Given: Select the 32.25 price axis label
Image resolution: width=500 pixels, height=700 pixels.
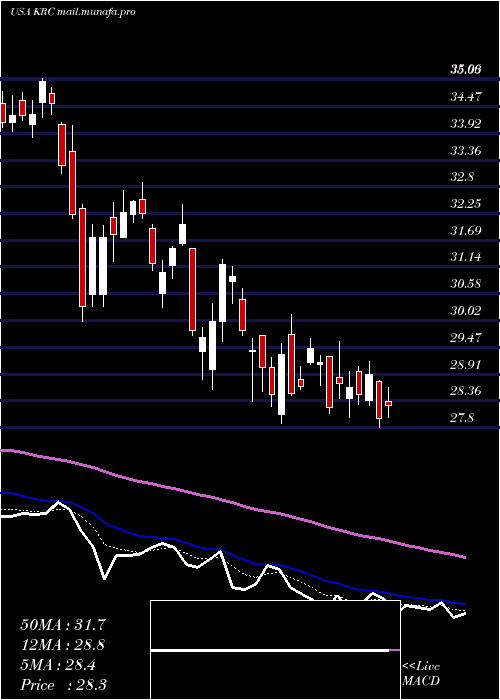Looking at the screenshot, I should click(x=466, y=204).
